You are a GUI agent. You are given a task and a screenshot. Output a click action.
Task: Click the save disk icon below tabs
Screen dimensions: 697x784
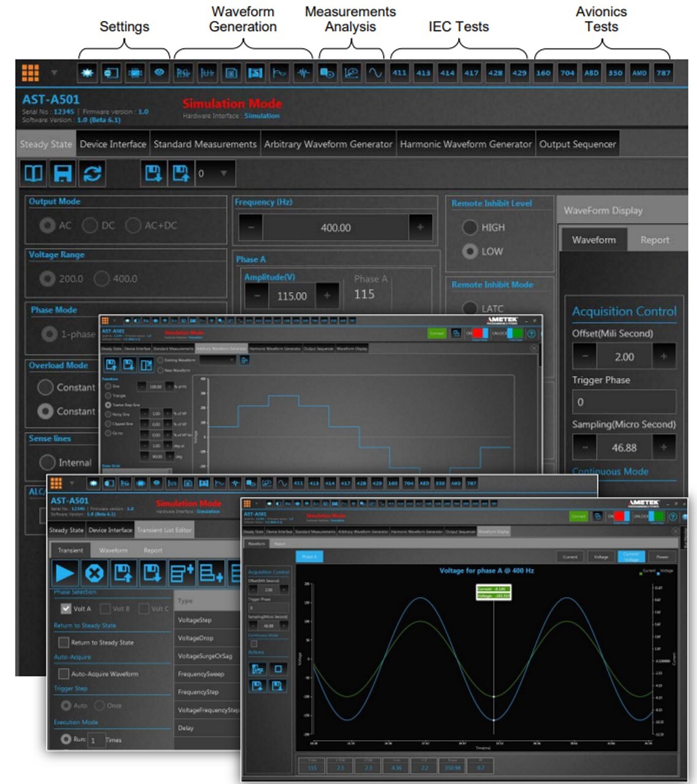click(x=62, y=173)
